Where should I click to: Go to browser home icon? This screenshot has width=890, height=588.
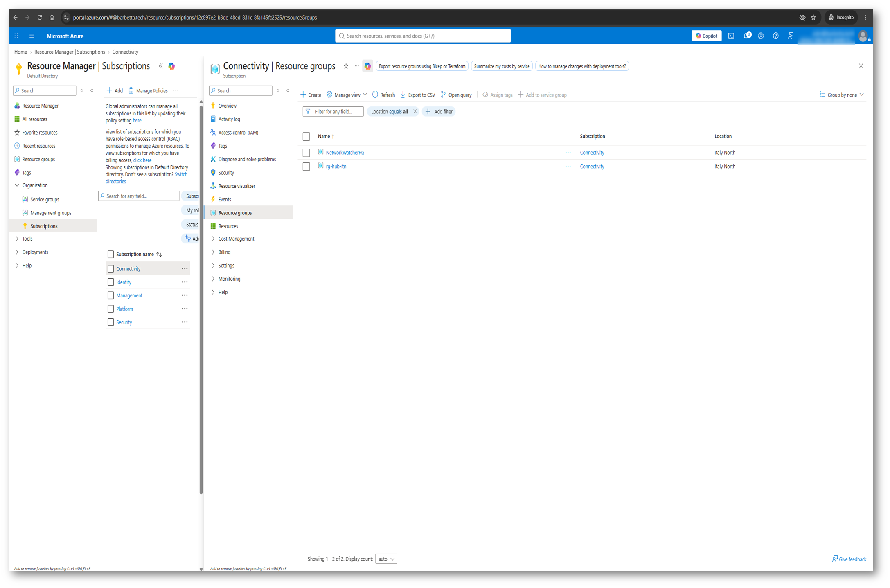[x=52, y=18]
